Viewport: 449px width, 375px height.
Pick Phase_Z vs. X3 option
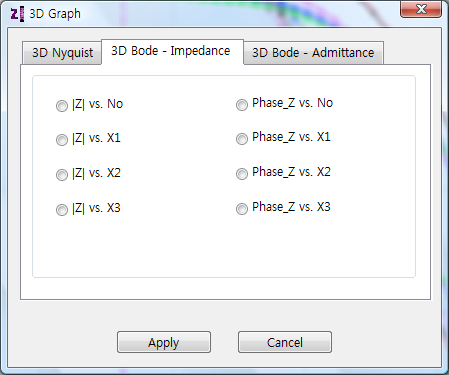click(242, 209)
